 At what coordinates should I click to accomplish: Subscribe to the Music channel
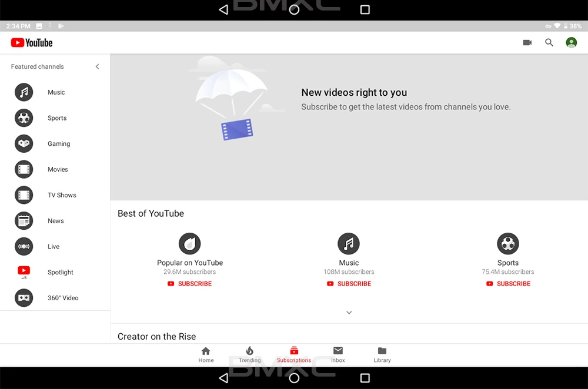tap(349, 284)
